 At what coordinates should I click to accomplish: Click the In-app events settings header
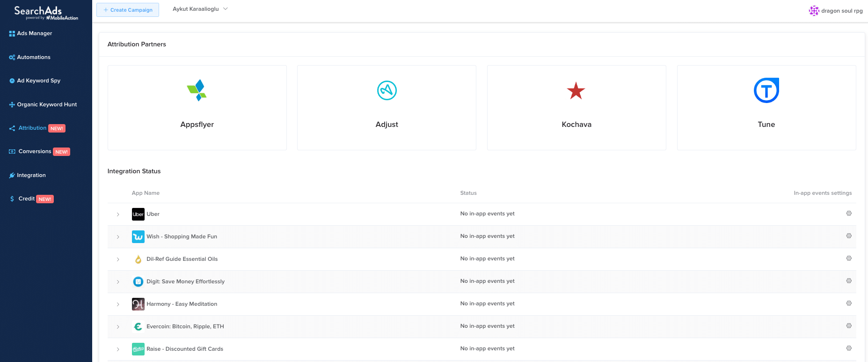click(823, 193)
